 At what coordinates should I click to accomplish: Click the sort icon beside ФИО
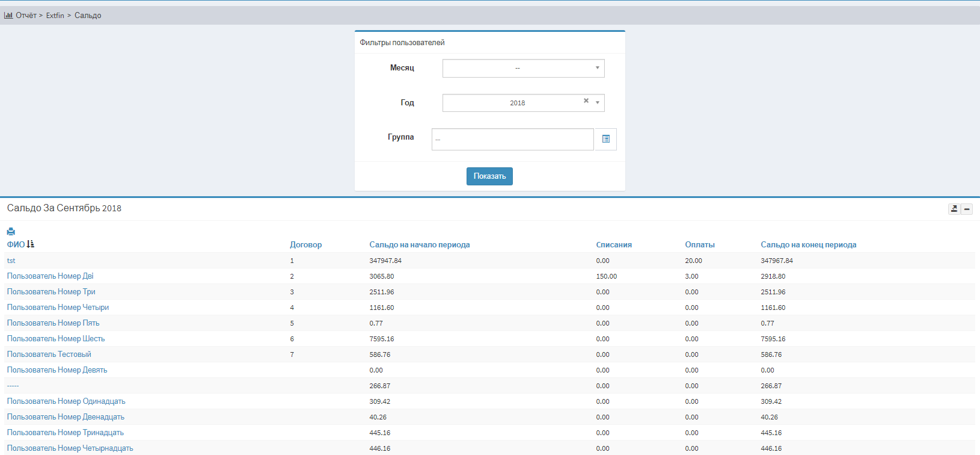(x=31, y=244)
